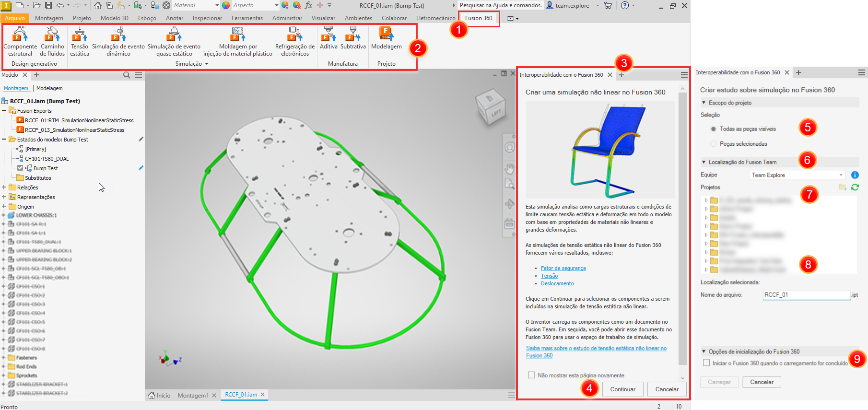Expand the Origem folder
Viewport: 868px width, 410px height.
point(4,207)
